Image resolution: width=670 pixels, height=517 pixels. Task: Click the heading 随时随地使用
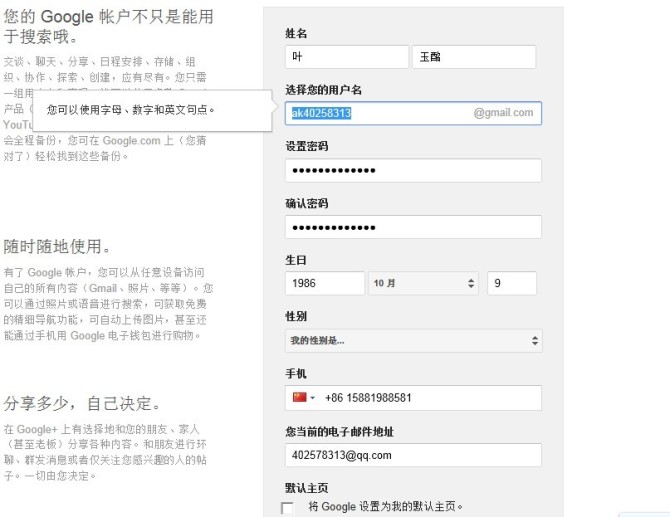57,247
